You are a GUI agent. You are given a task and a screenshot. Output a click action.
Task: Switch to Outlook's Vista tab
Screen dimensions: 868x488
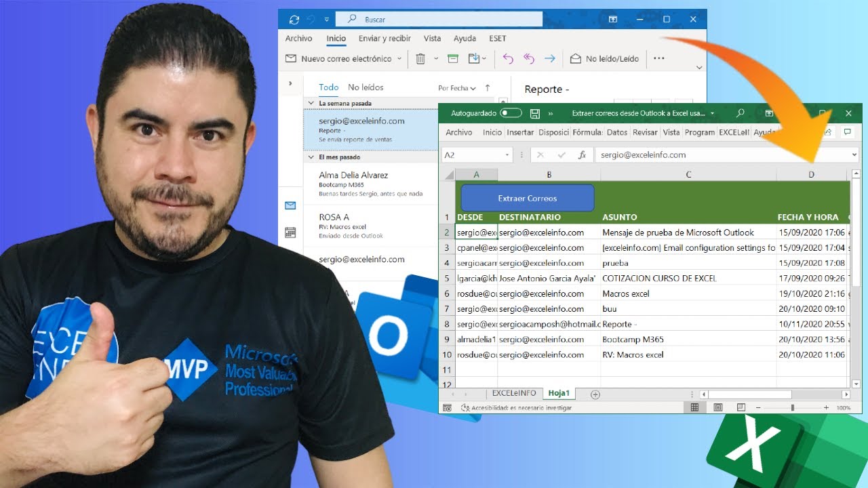(x=432, y=39)
